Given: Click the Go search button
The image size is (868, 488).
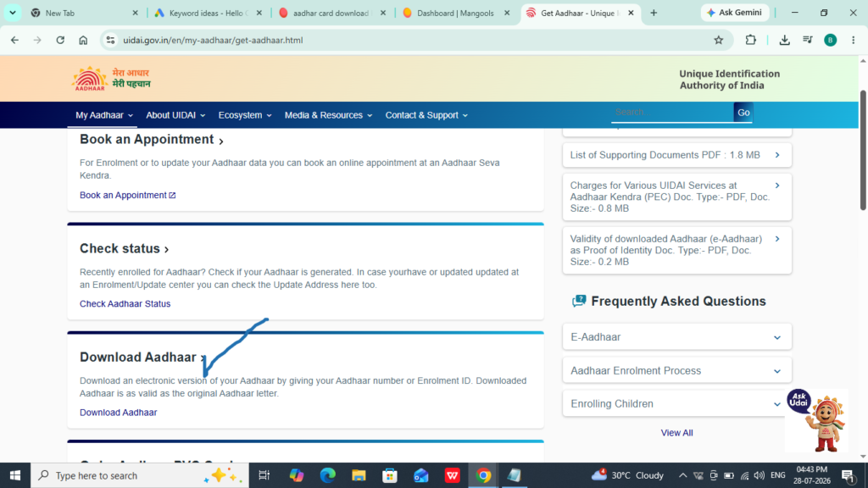Looking at the screenshot, I should point(743,113).
